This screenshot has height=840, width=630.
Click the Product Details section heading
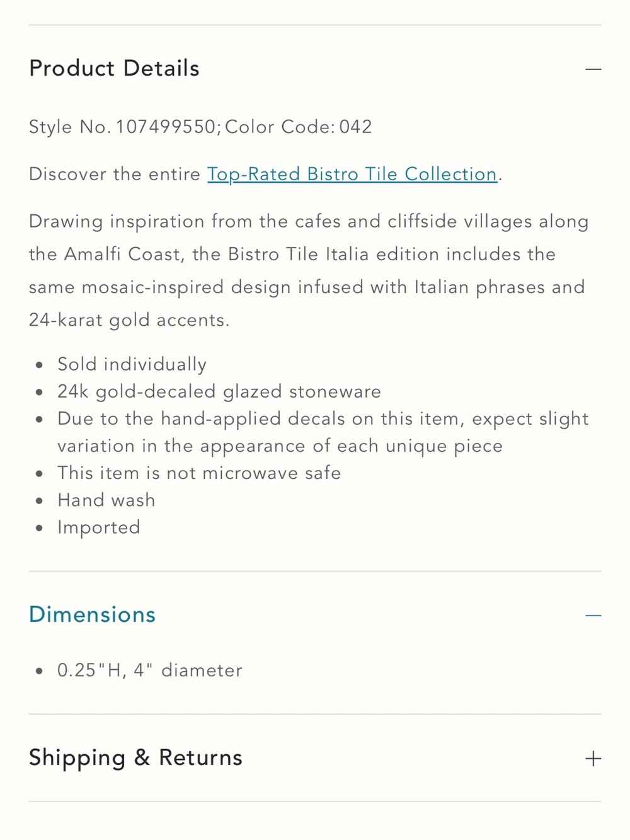(x=114, y=68)
